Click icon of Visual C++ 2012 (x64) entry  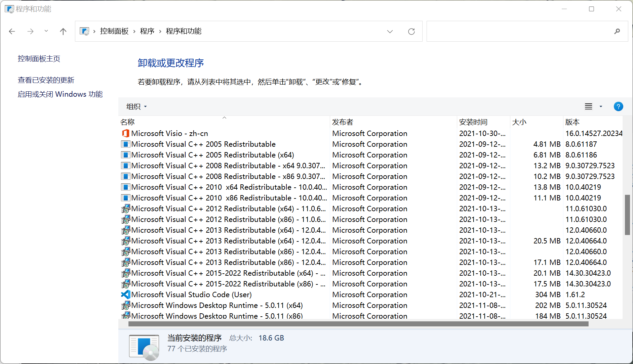[x=126, y=209]
